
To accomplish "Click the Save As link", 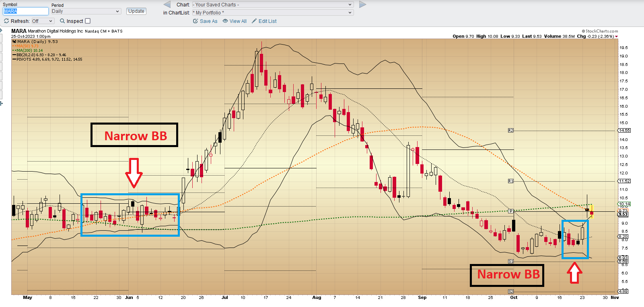I will coord(208,21).
